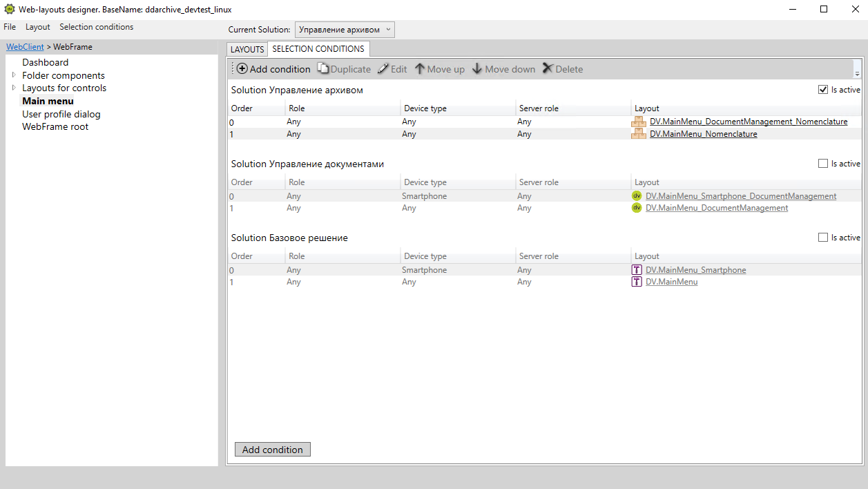
Task: Enable Is active for Базовое решение
Action: point(822,238)
